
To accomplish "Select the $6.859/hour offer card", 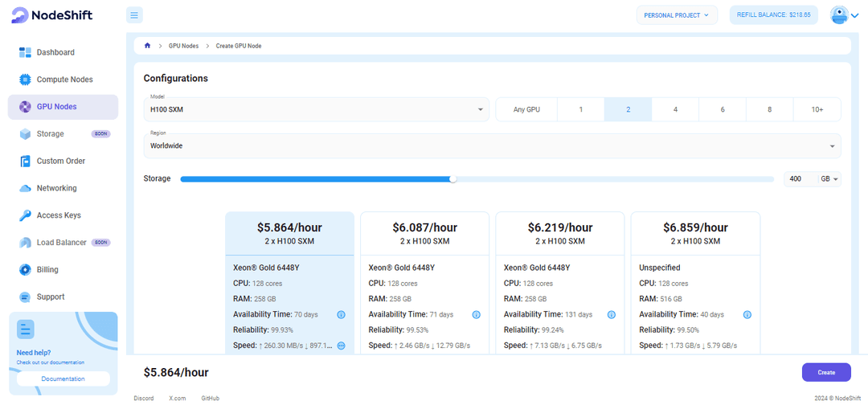I will 695,283.
